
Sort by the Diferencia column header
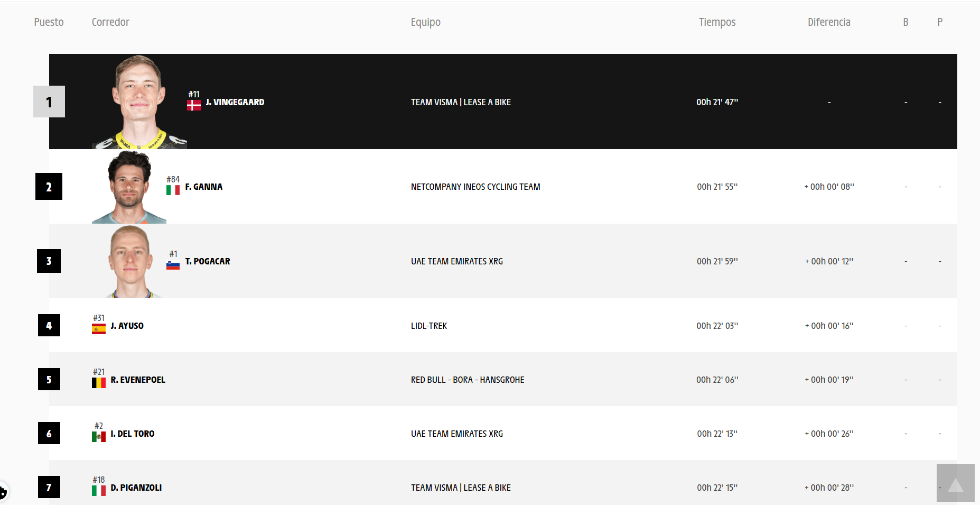[x=829, y=22]
